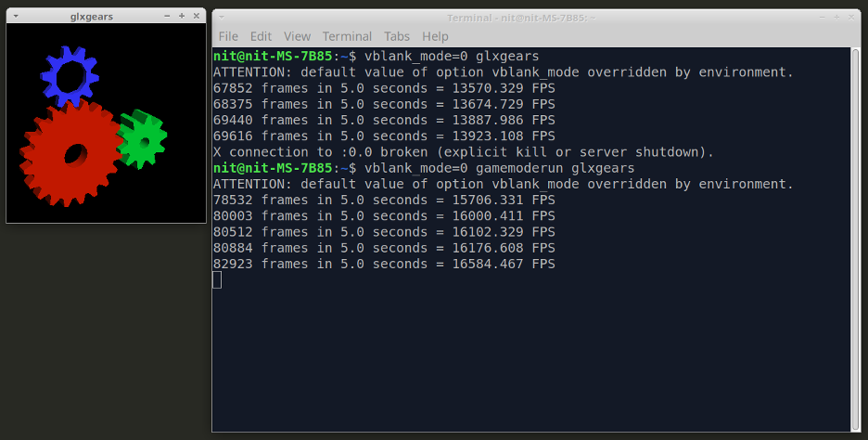Image resolution: width=868 pixels, height=440 pixels.
Task: Click the first ATTENTION vblank_mode warning line
Action: (504, 72)
